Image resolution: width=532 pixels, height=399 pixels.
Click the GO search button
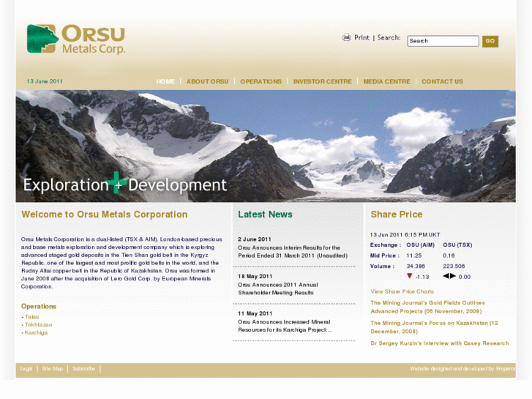click(490, 41)
